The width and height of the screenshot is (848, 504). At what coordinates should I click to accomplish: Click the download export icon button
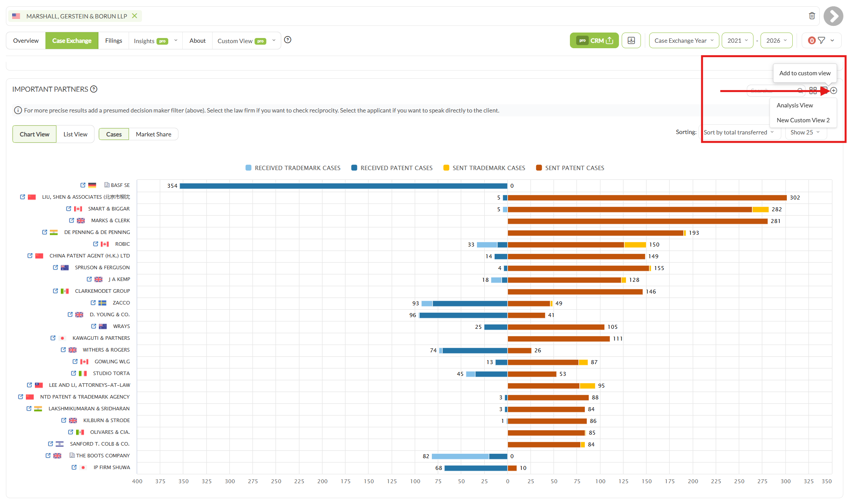(631, 40)
